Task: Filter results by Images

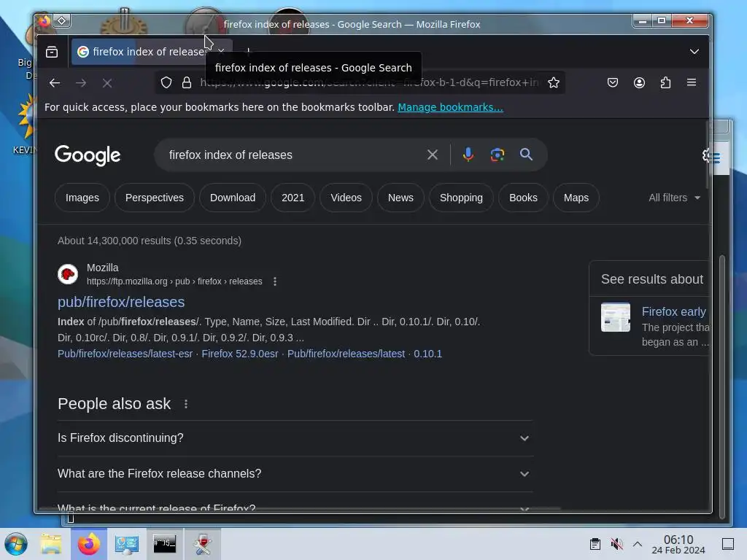Action: pos(82,198)
